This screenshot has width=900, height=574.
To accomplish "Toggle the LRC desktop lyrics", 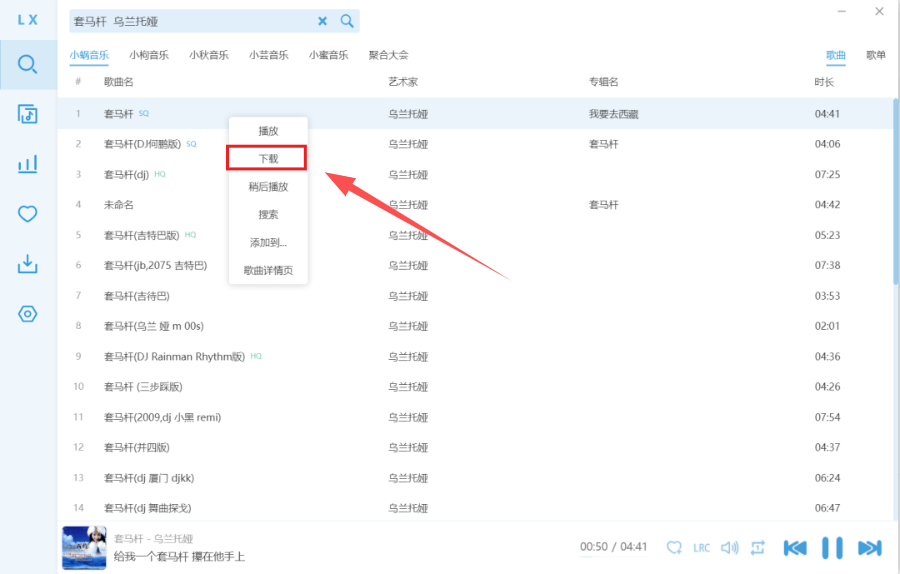I will click(x=702, y=548).
